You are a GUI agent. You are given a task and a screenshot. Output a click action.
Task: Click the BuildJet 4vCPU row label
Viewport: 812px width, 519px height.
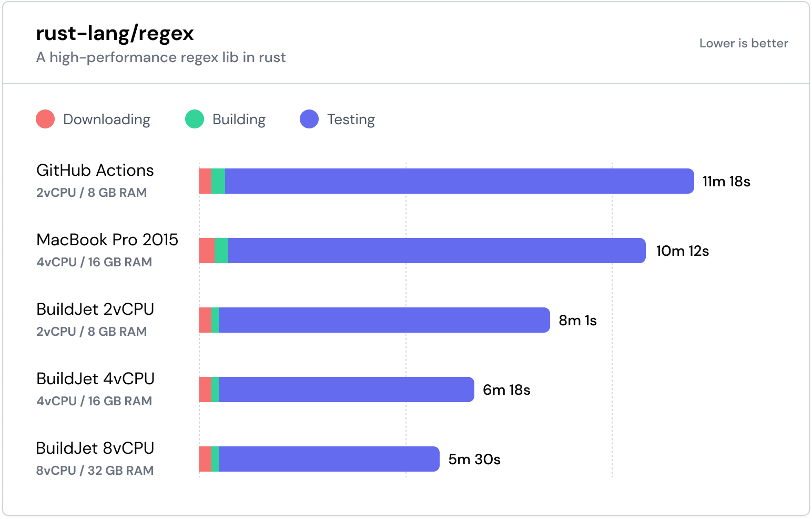coord(95,379)
